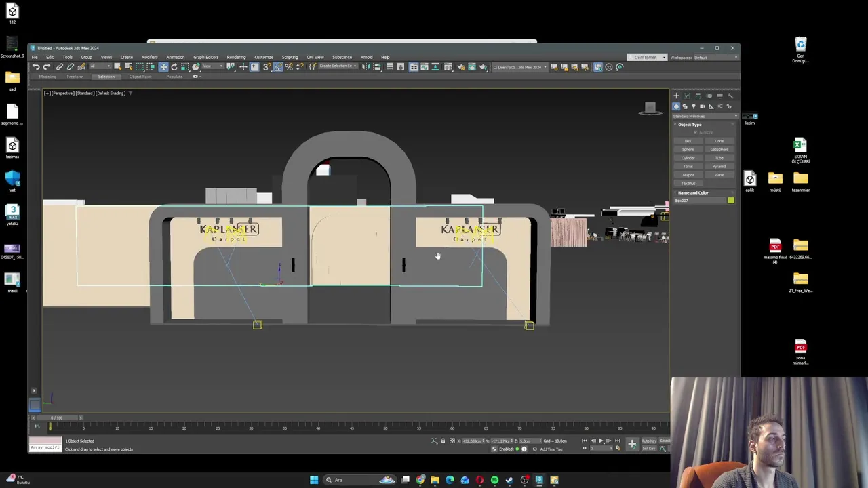This screenshot has width=868, height=488.
Task: Click the Render Production teapot icon
Action: pos(484,67)
